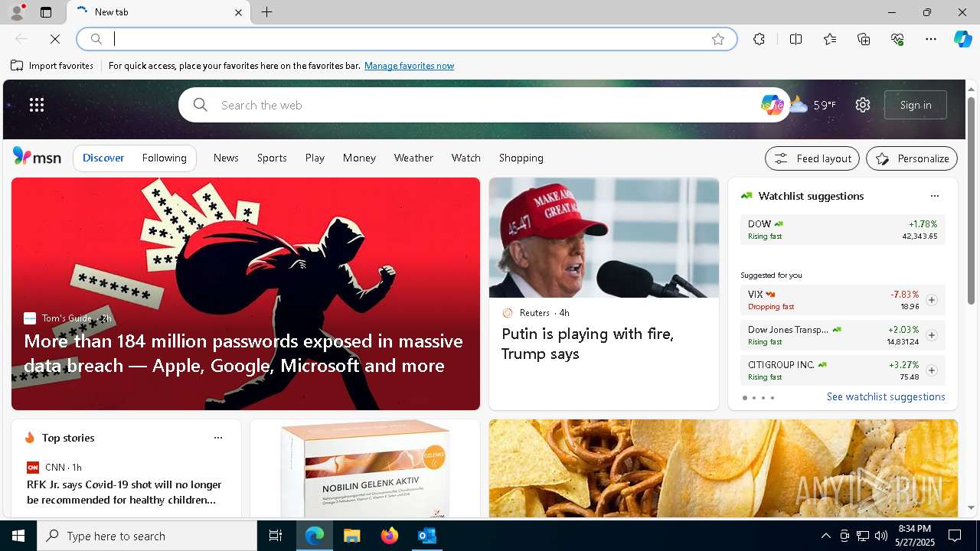Open Task View on the taskbar
The width and height of the screenshot is (980, 551).
pyautogui.click(x=276, y=536)
